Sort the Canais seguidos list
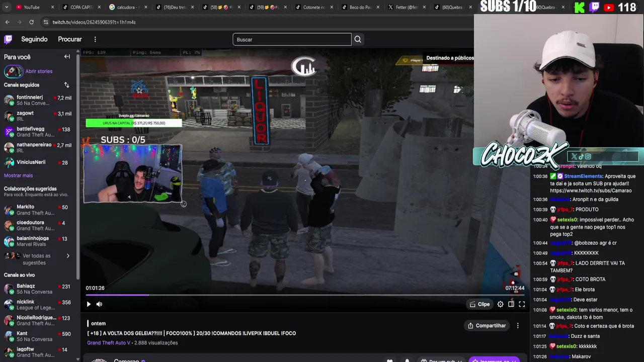 pos(66,85)
